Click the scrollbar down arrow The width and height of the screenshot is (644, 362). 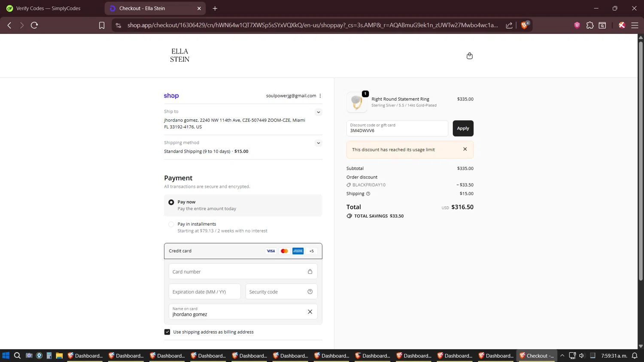pos(641,346)
